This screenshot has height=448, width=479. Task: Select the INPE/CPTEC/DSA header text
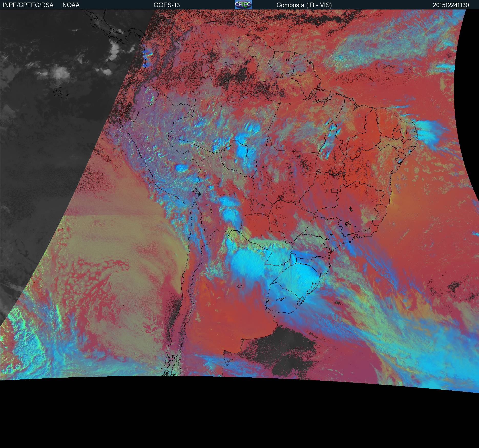tap(28, 5)
